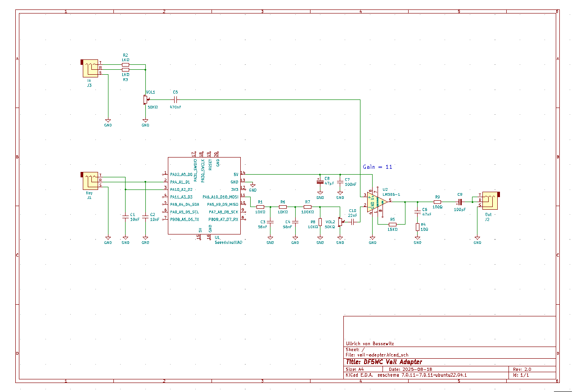
Task: Click the 'Gain = 11' annotation text
Action: tap(378, 167)
